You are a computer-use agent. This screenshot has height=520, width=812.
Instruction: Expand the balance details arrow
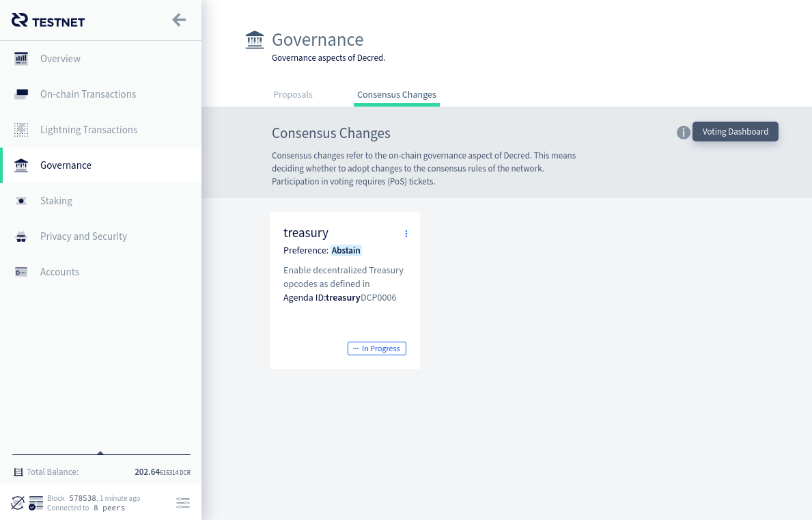coord(100,453)
